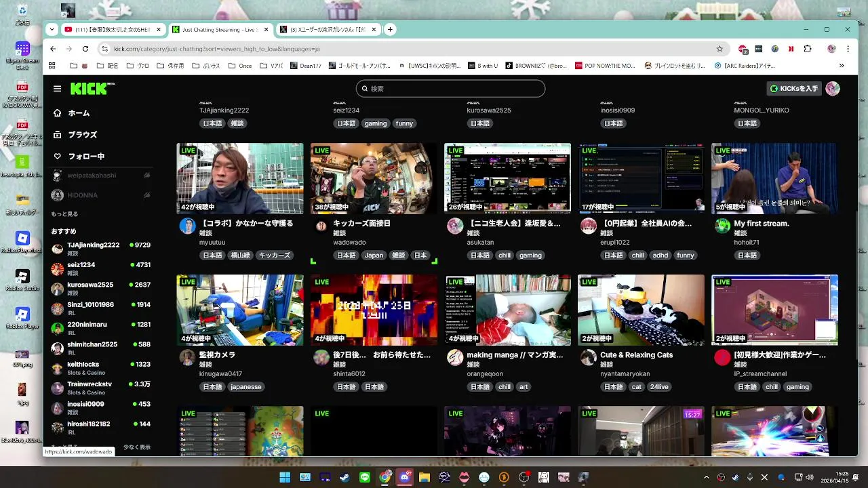This screenshot has height=488, width=868.
Task: Select the Japan tag under wadowado stream
Action: (374, 256)
